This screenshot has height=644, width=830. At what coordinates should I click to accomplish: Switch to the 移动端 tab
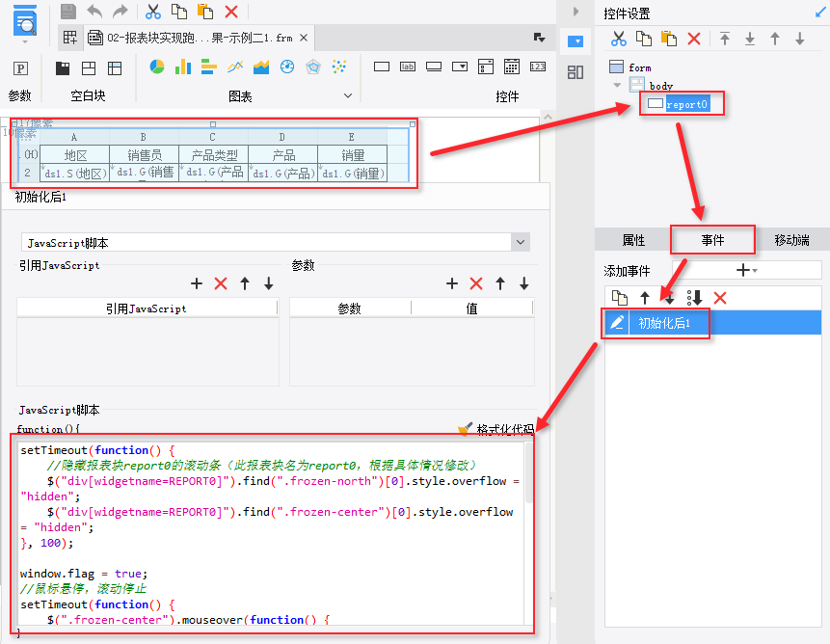(x=791, y=240)
